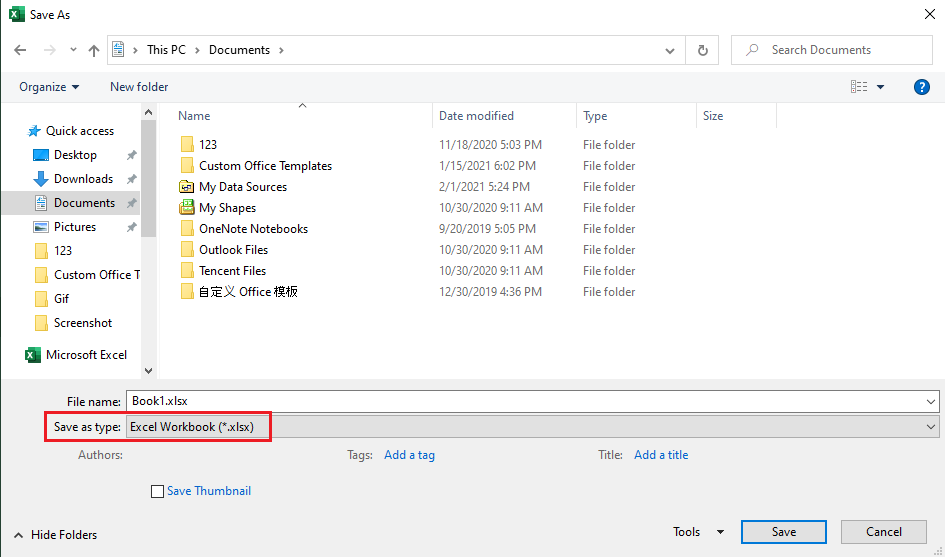Sort files by Size column
This screenshot has width=945, height=557.
(x=713, y=116)
